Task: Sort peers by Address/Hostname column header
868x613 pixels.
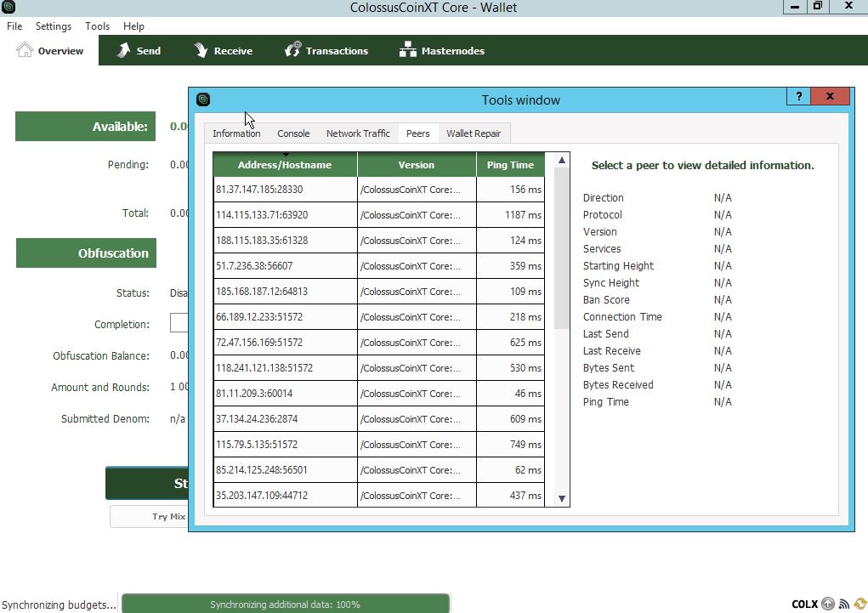Action: (x=285, y=164)
